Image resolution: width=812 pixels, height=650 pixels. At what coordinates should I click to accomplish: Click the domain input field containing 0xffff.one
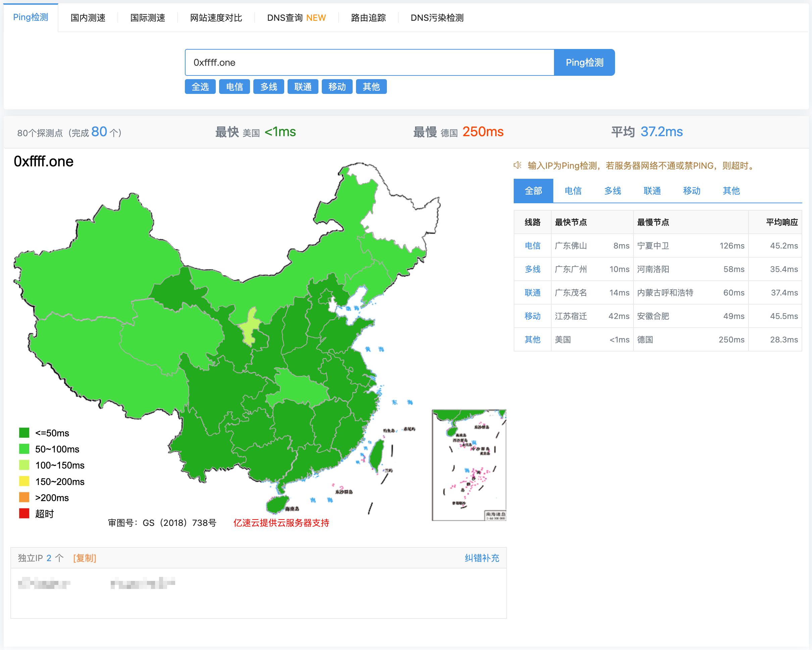(369, 62)
